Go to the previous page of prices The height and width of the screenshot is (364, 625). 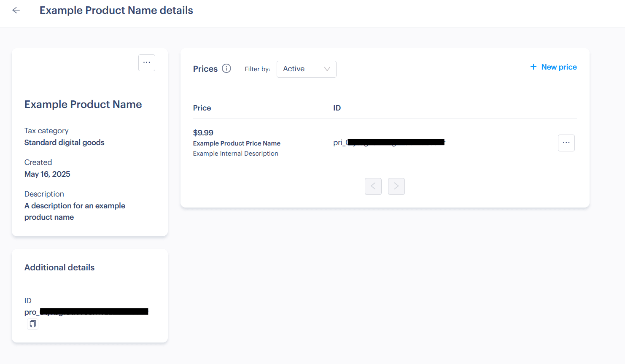pyautogui.click(x=373, y=186)
